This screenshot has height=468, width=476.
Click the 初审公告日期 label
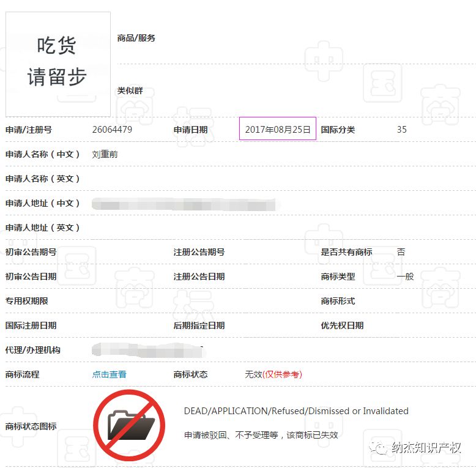[31, 277]
